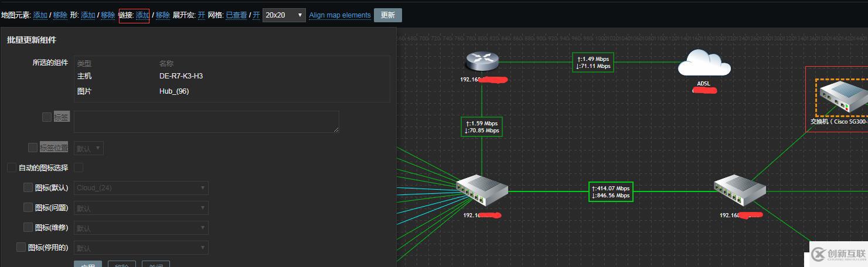The image size is (868, 267).
Task: Click DE-R7-K3-H3 in selected components
Action: click(x=181, y=76)
